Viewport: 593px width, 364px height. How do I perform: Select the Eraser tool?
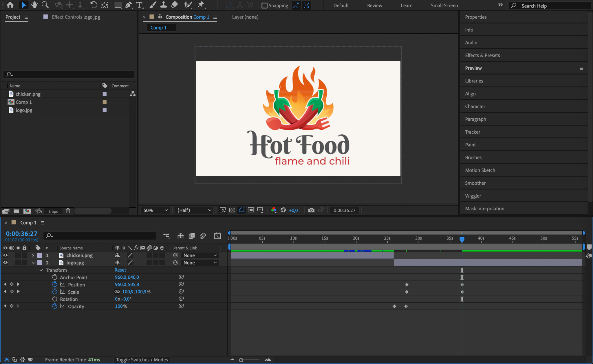click(x=174, y=5)
